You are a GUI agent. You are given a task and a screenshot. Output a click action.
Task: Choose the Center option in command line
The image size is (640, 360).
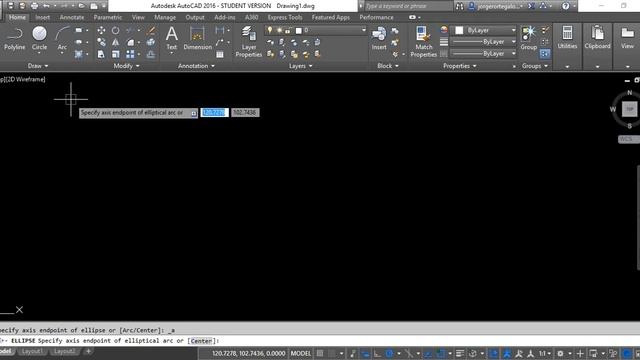201,340
